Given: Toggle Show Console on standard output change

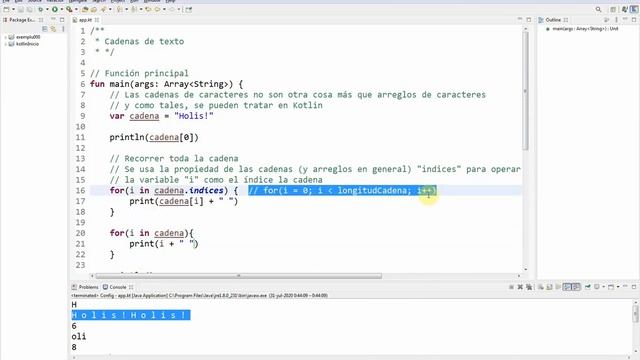Looking at the screenshot, I should click(567, 287).
